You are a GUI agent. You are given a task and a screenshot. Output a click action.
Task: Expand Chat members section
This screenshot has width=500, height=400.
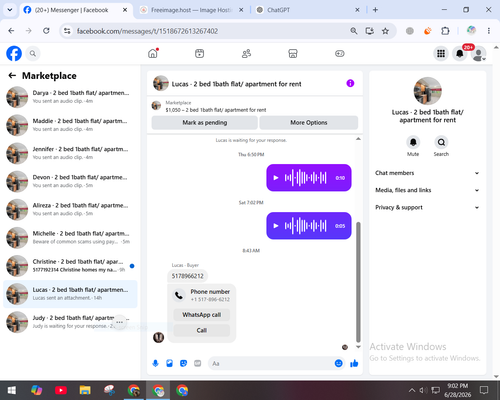tap(427, 173)
